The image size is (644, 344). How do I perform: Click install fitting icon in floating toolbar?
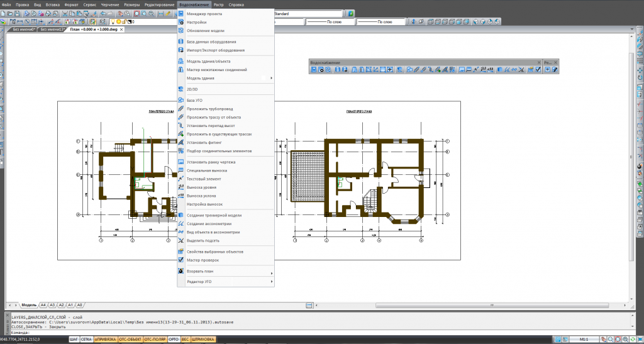[x=445, y=69]
